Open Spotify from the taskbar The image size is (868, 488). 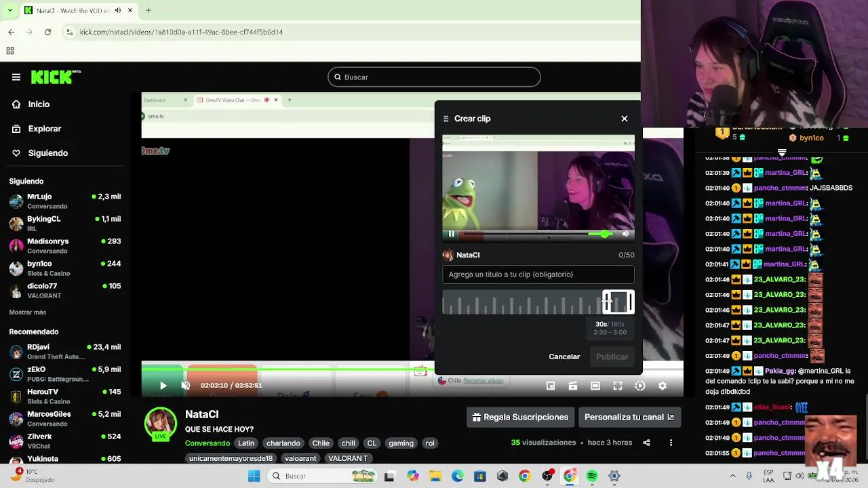[x=592, y=476]
